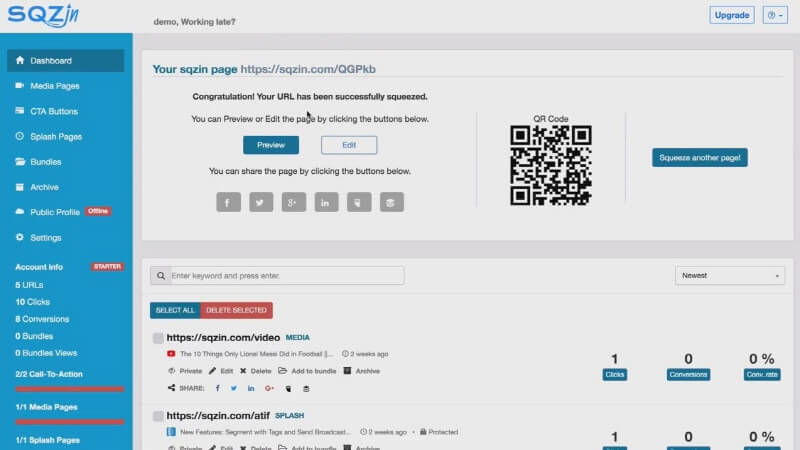Click the SPLASH tag beside sqzin.com/atif

tap(289, 415)
